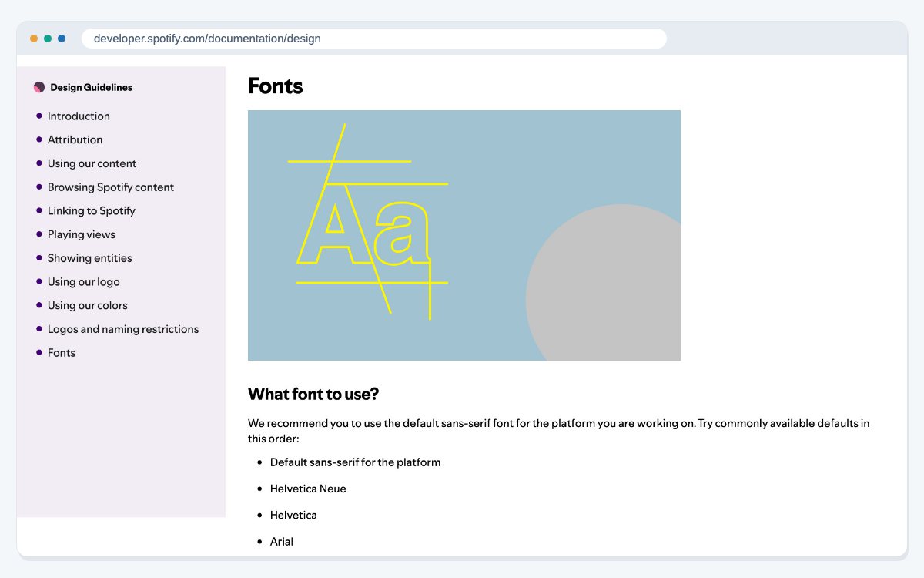
Task: Click the teal window control dot
Action: point(48,39)
